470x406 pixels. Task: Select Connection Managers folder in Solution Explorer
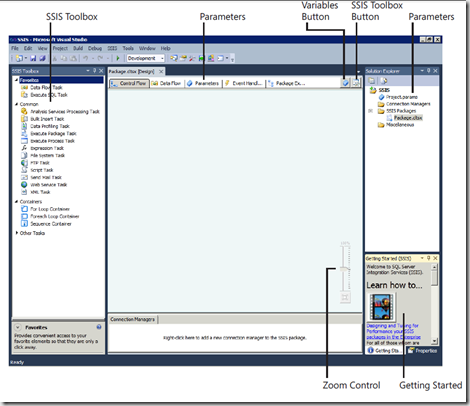point(404,104)
